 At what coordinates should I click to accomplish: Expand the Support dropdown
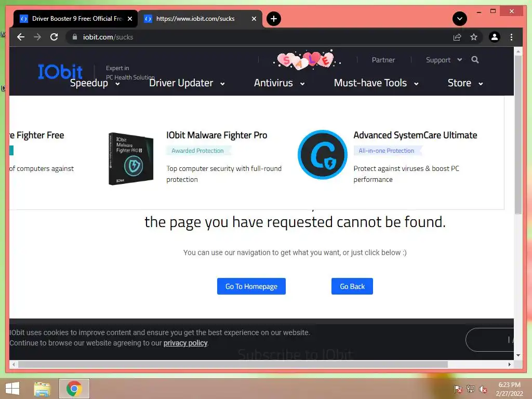pyautogui.click(x=444, y=60)
